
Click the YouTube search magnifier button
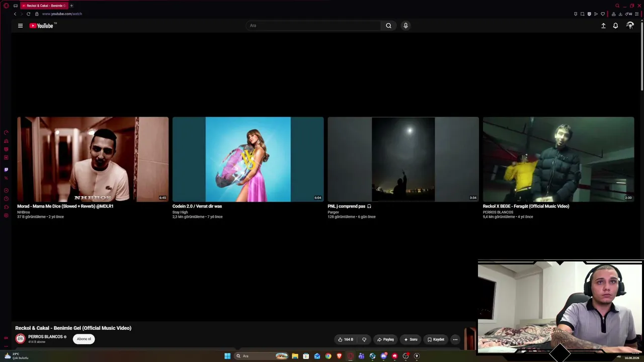click(x=388, y=26)
